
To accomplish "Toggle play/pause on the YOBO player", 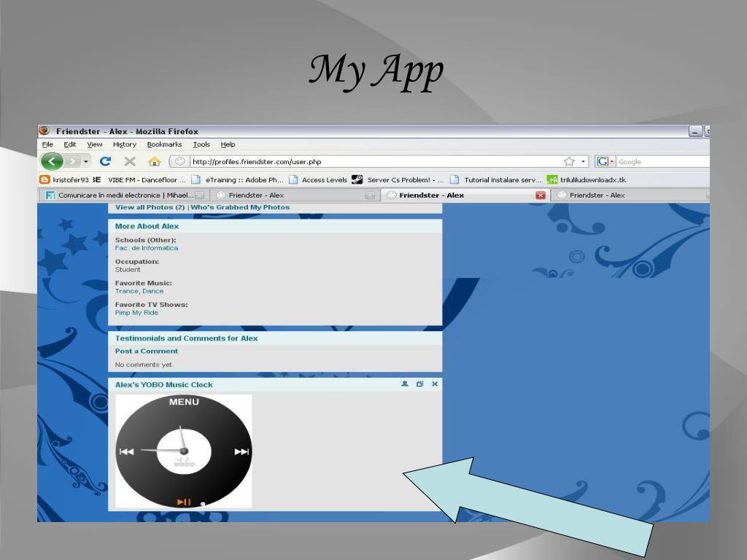I will click(x=184, y=502).
